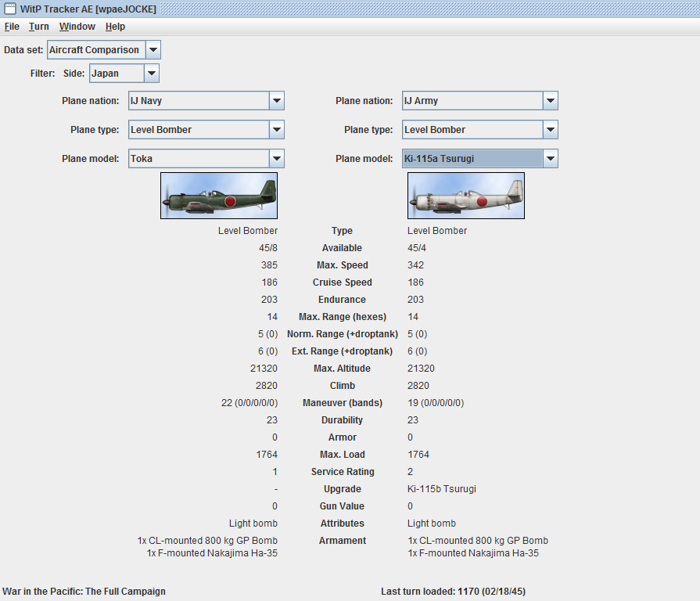Open the Turn menu
This screenshot has width=700, height=601.
click(39, 27)
